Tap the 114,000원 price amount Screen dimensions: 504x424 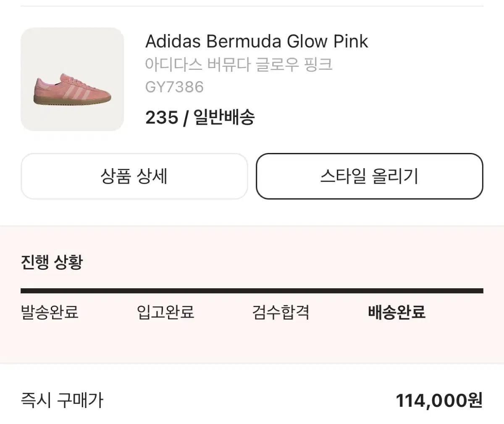tap(439, 400)
